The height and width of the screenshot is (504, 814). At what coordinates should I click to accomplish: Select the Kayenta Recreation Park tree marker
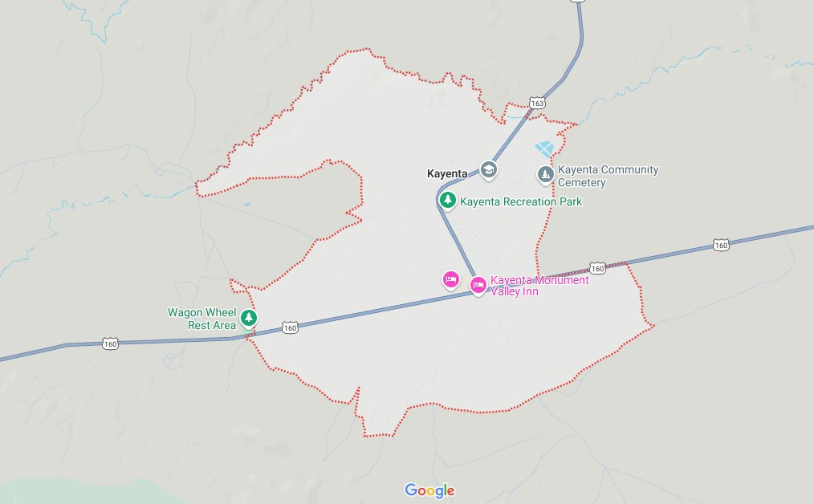tap(447, 201)
